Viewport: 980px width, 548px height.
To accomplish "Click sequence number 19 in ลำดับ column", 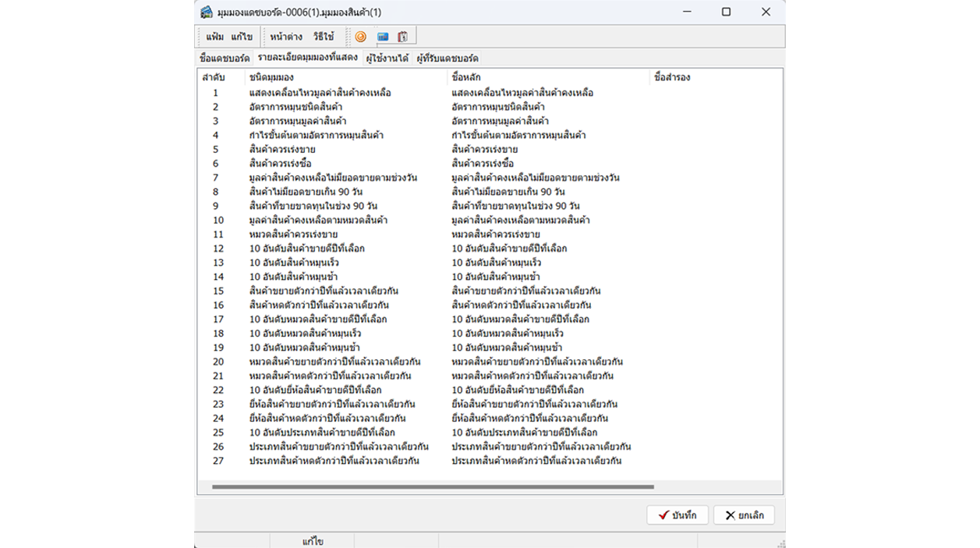I will point(218,348).
